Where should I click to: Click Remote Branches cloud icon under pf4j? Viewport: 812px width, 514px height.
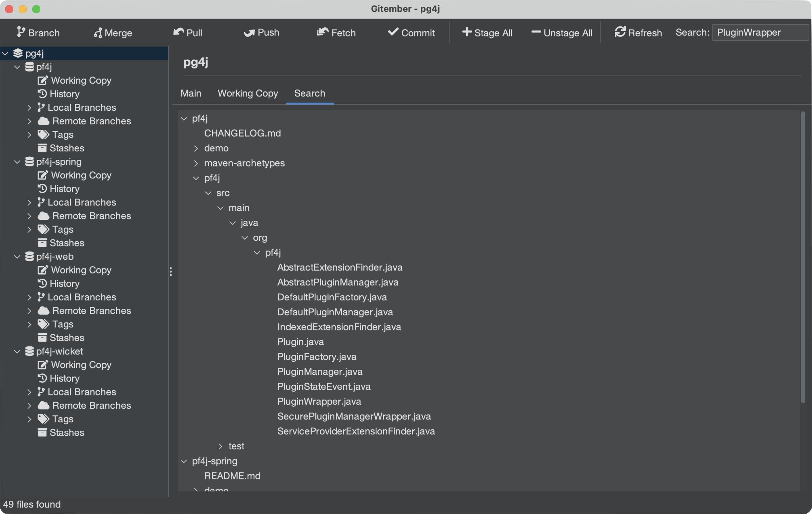pyautogui.click(x=43, y=121)
